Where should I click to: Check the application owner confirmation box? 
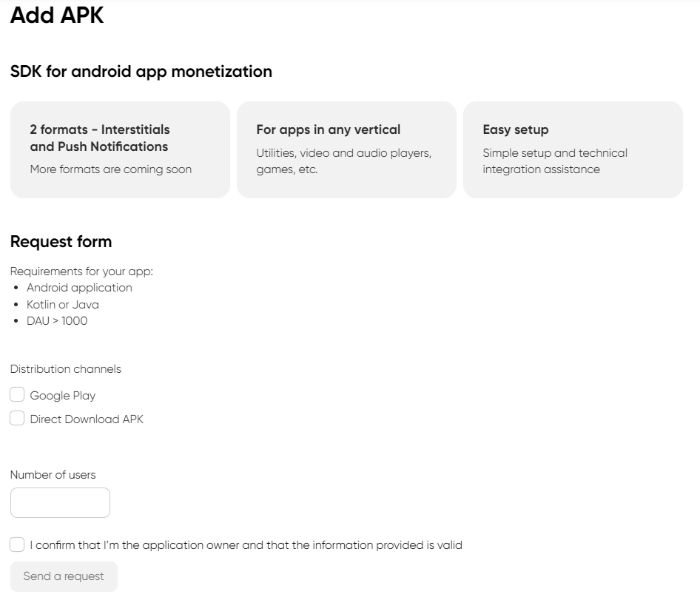click(17, 545)
